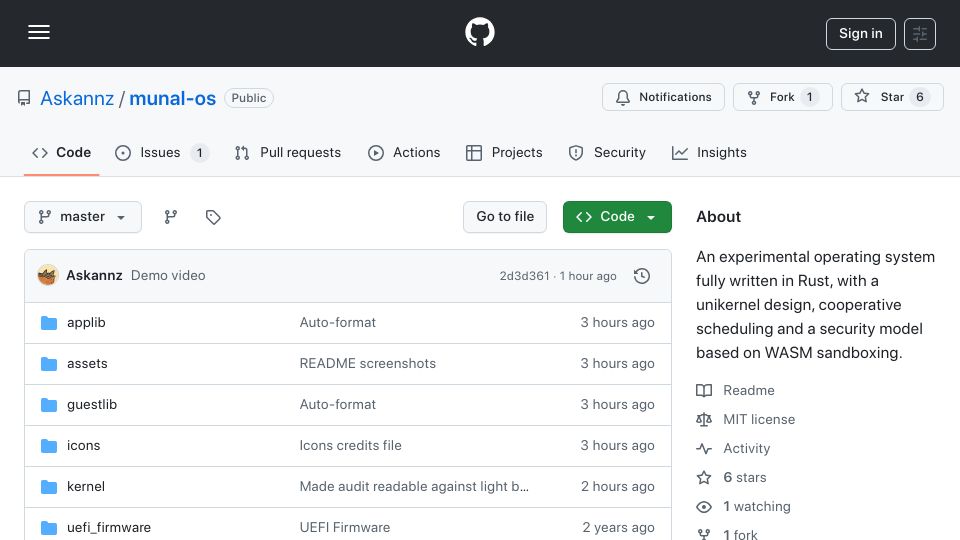
Task: Open the master branch dropdown
Action: click(83, 217)
